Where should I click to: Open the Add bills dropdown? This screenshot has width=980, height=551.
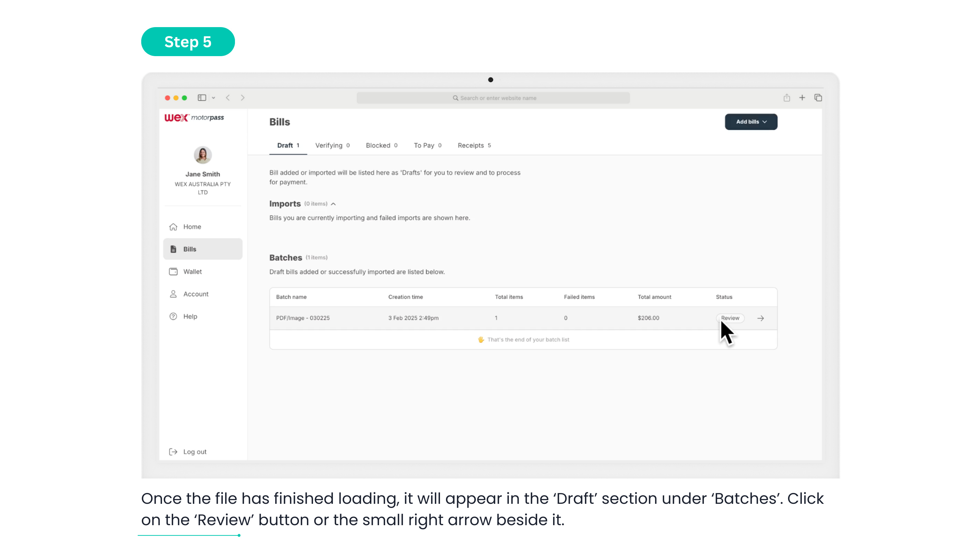click(x=750, y=122)
